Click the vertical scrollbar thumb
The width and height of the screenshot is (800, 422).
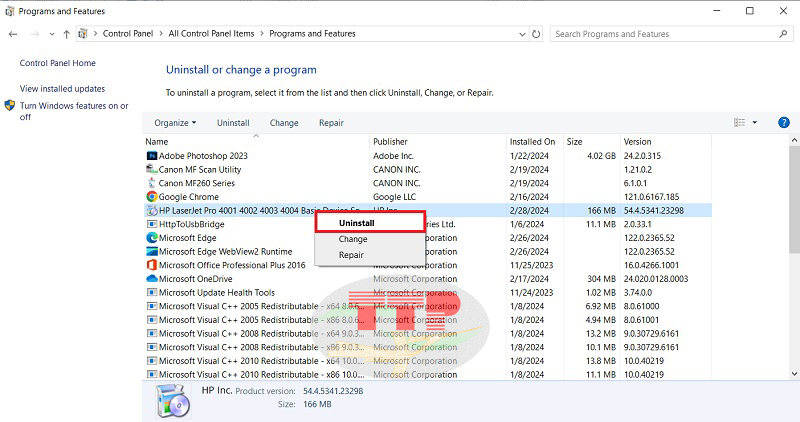coord(794,199)
